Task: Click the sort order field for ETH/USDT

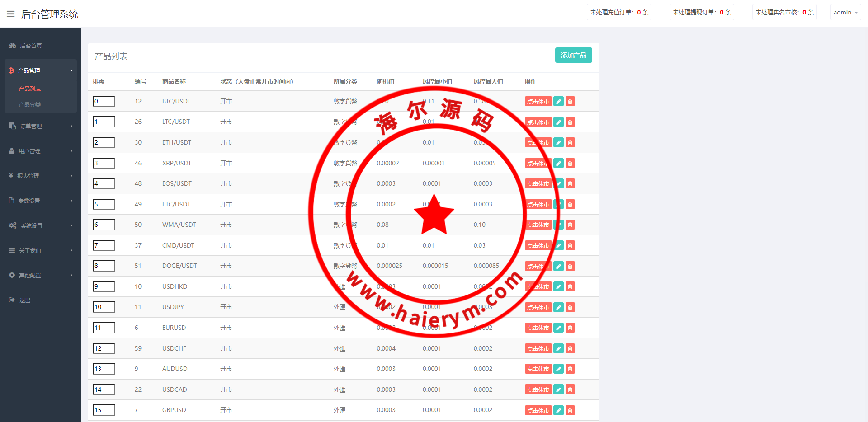Action: click(104, 142)
